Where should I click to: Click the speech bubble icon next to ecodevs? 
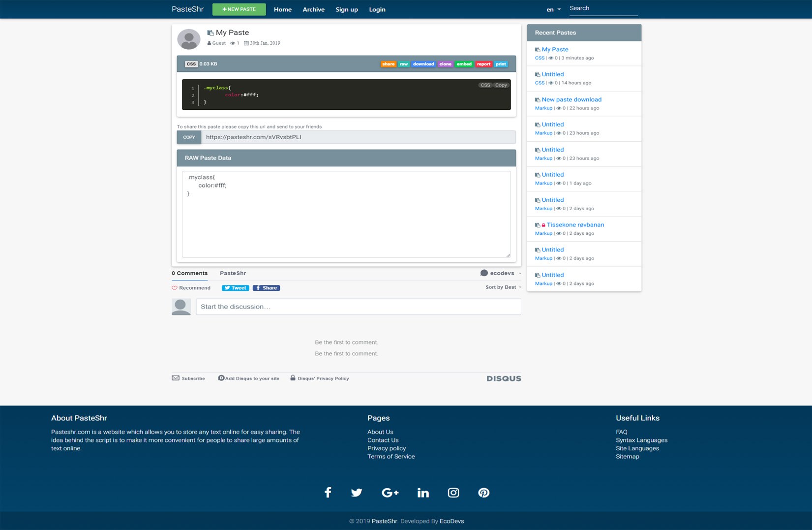(484, 273)
